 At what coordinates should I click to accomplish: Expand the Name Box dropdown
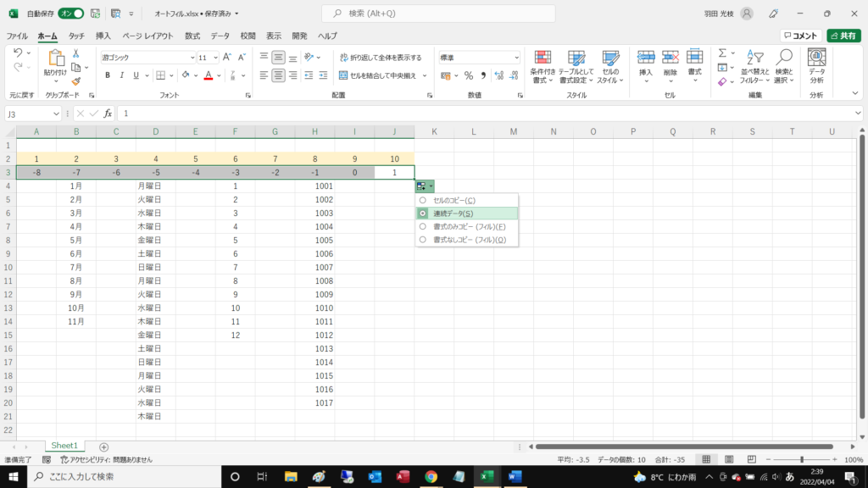pyautogui.click(x=56, y=114)
